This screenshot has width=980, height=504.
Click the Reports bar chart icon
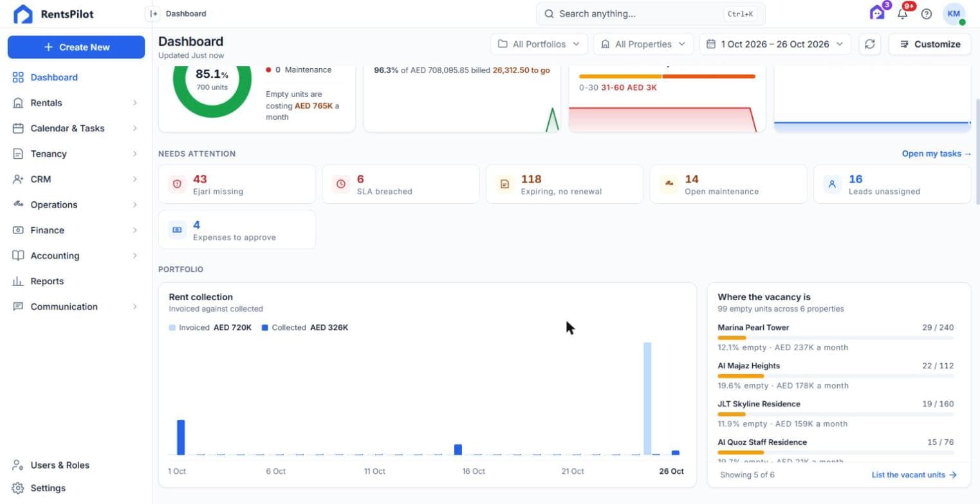tap(18, 281)
